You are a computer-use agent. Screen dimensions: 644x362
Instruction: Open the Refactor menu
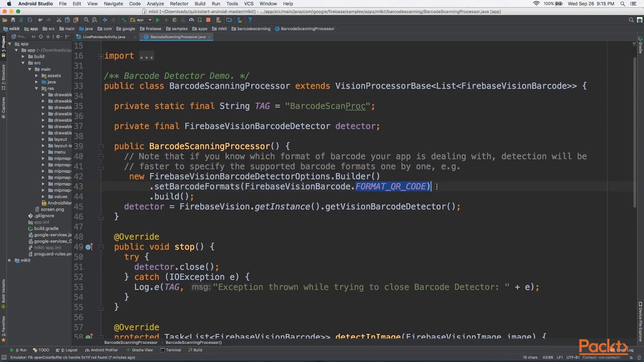click(179, 4)
